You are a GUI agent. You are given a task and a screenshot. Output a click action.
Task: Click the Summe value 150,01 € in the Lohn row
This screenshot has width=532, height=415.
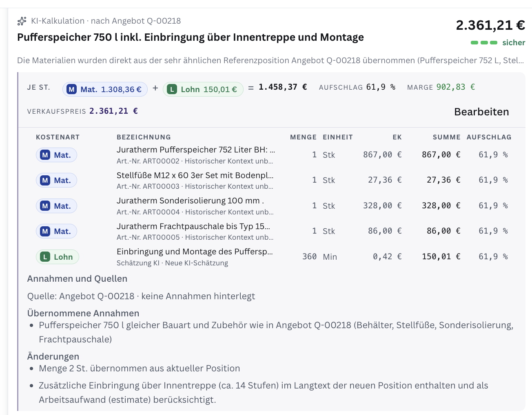[441, 257]
